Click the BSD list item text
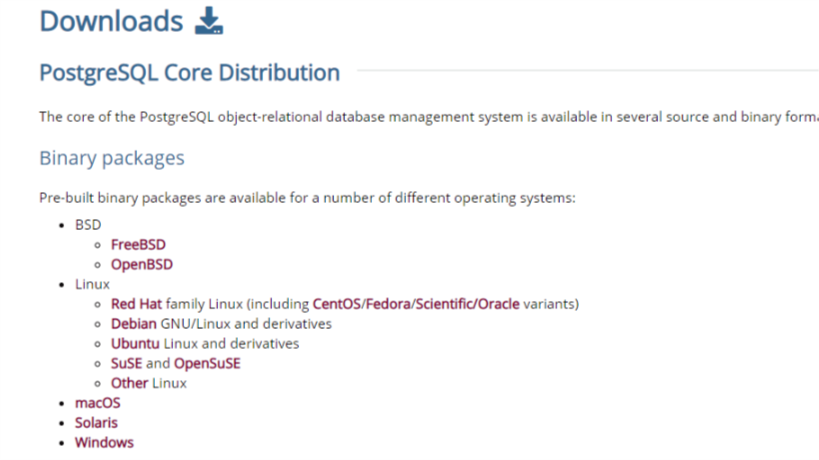Viewport: 819px width, 460px height. coord(88,225)
